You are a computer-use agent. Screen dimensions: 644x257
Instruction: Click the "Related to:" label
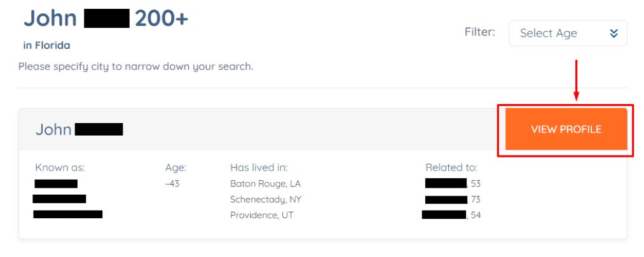[451, 168]
